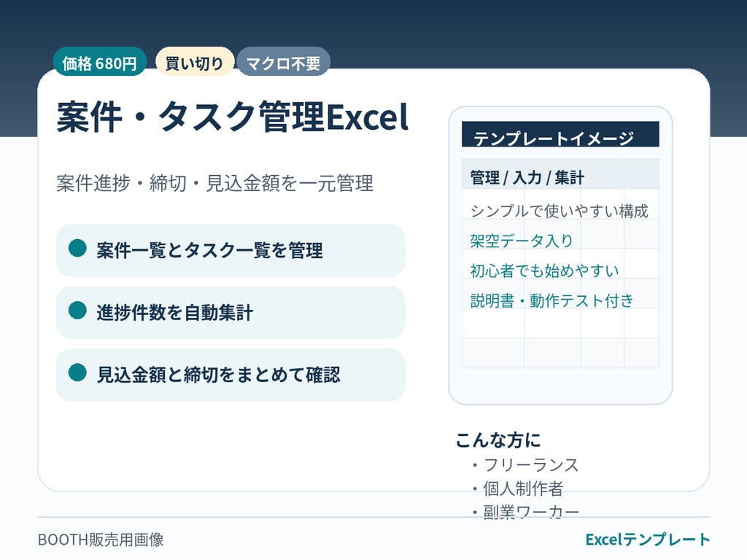
Task: Click the teal bullet beside 進捗件数を自動集計
Action: 77,311
